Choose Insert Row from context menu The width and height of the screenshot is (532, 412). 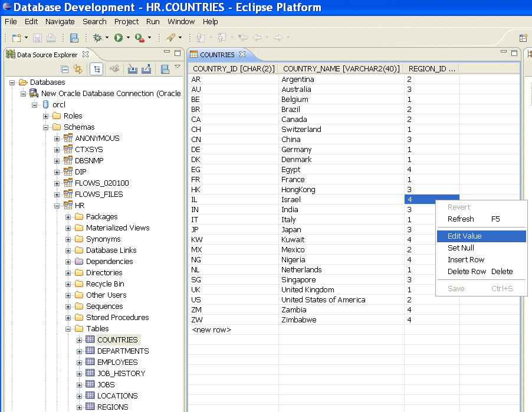(x=481, y=260)
